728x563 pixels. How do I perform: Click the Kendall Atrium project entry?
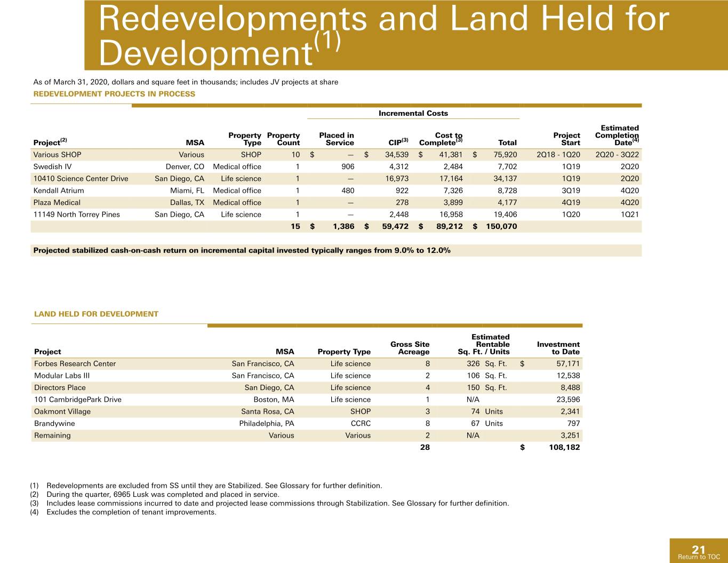pyautogui.click(x=59, y=191)
